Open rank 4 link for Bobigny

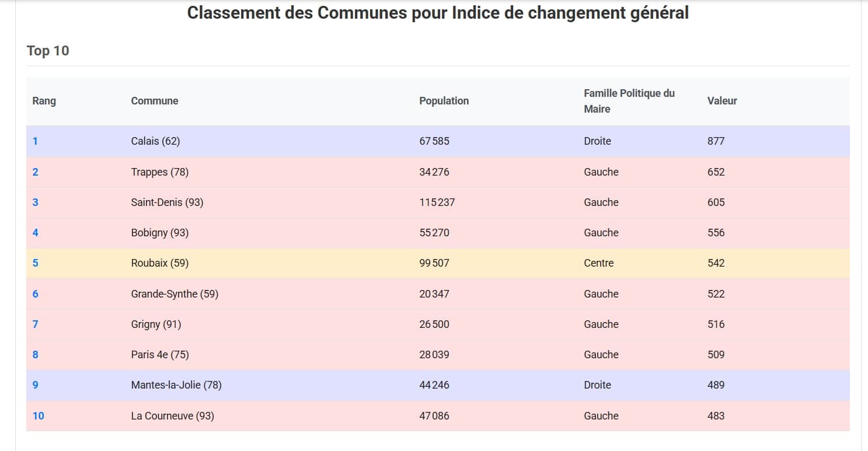36,233
